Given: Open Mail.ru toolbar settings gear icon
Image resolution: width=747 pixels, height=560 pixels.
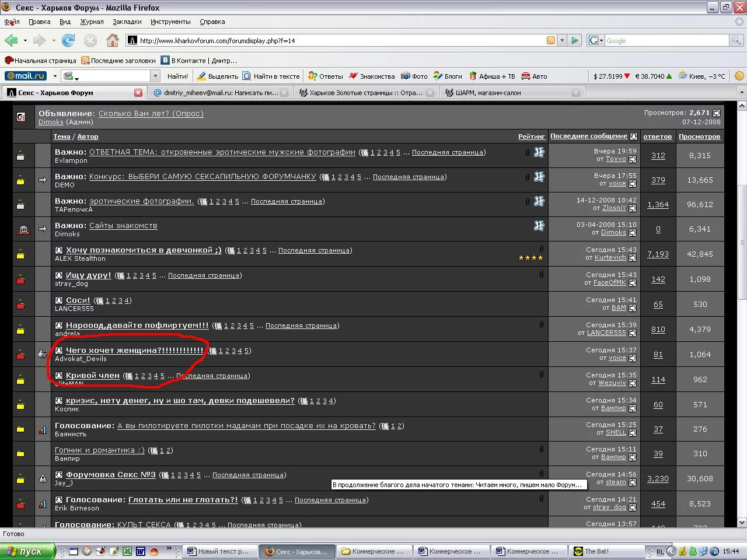Looking at the screenshot, I should 739,76.
